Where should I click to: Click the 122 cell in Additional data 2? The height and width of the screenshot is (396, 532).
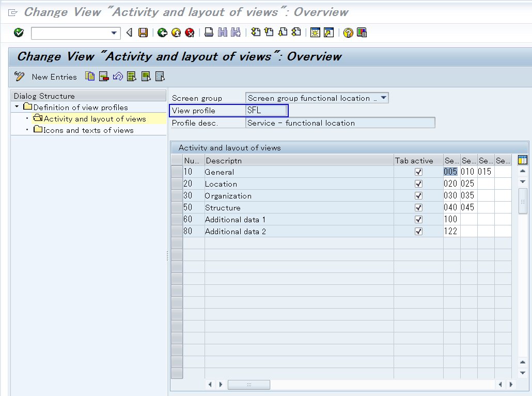pos(451,231)
